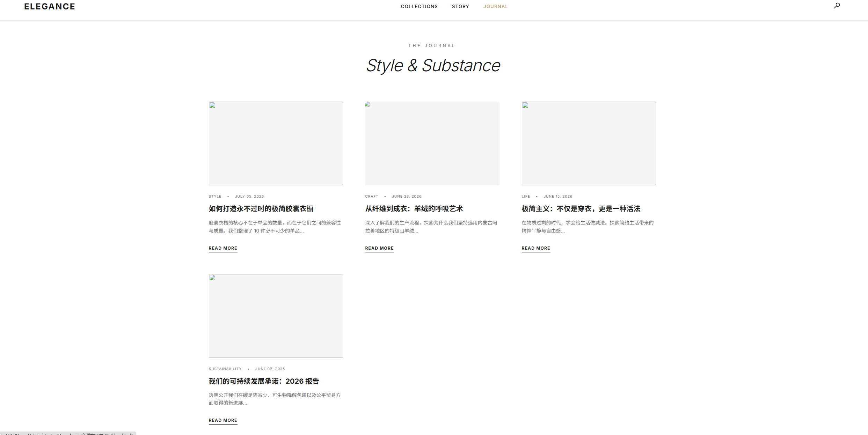Click title 我们的可持续发展承诺：2026 报告
Image resolution: width=868 pixels, height=435 pixels.
coord(264,381)
